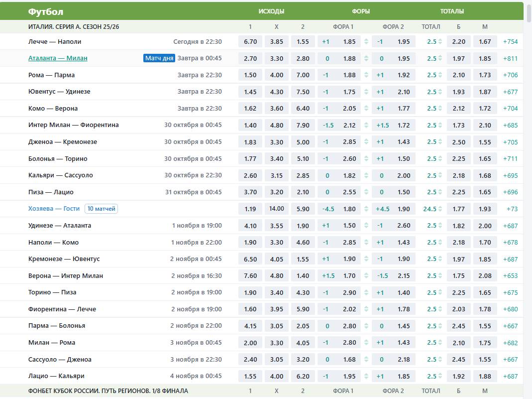Click the 'Матч дня' badge
The width and height of the screenshot is (532, 399).
(x=159, y=58)
